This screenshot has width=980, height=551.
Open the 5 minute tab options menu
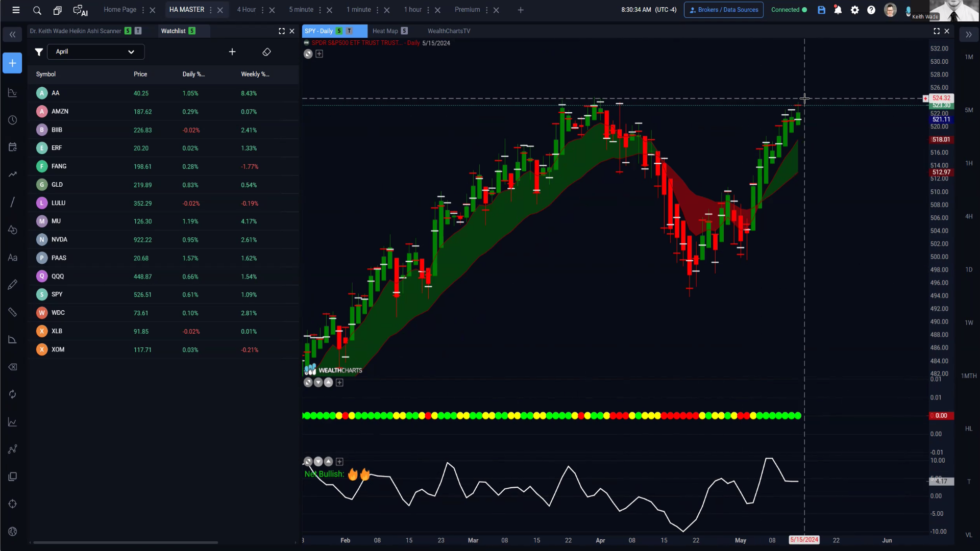[x=320, y=10]
